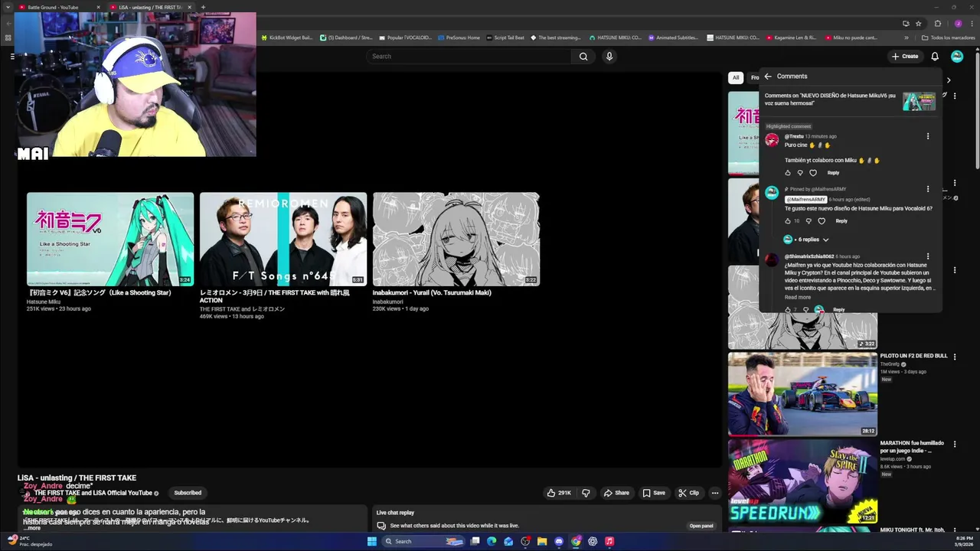Go back using Comments panel arrow
Viewport: 980px width, 551px height.
[x=768, y=77]
